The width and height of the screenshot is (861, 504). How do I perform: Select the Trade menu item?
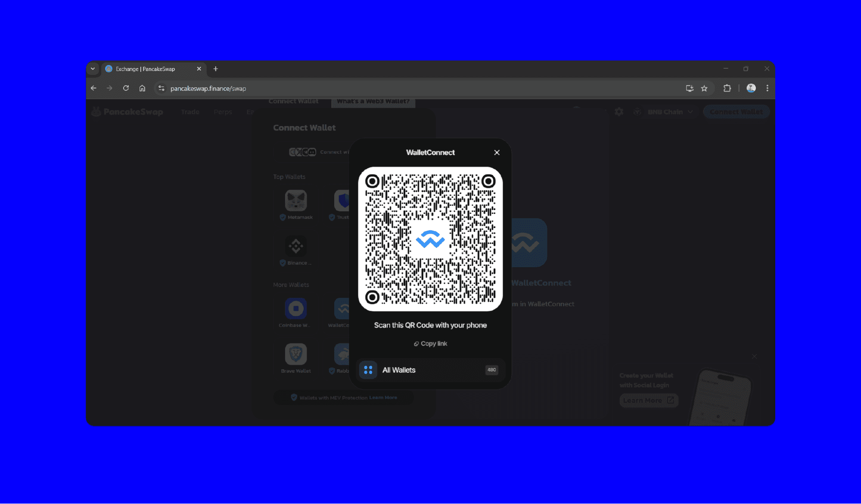(x=190, y=111)
